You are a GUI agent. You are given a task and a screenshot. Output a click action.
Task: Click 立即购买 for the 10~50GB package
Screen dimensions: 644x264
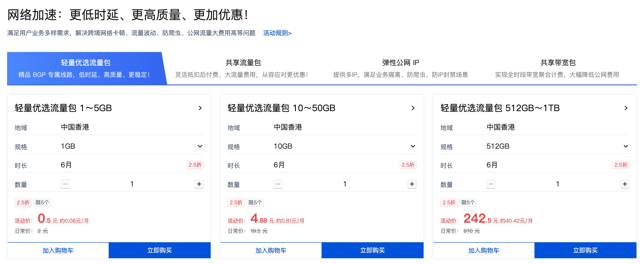(372, 250)
